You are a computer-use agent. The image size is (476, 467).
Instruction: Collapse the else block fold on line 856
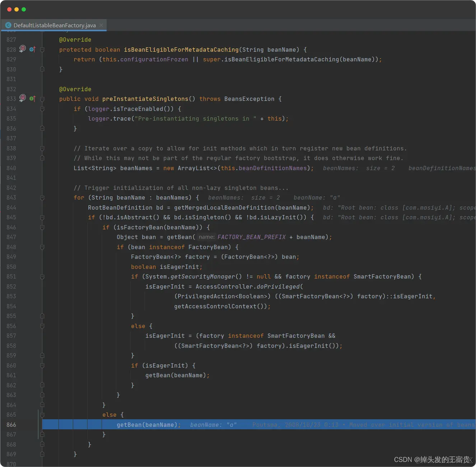pos(42,326)
